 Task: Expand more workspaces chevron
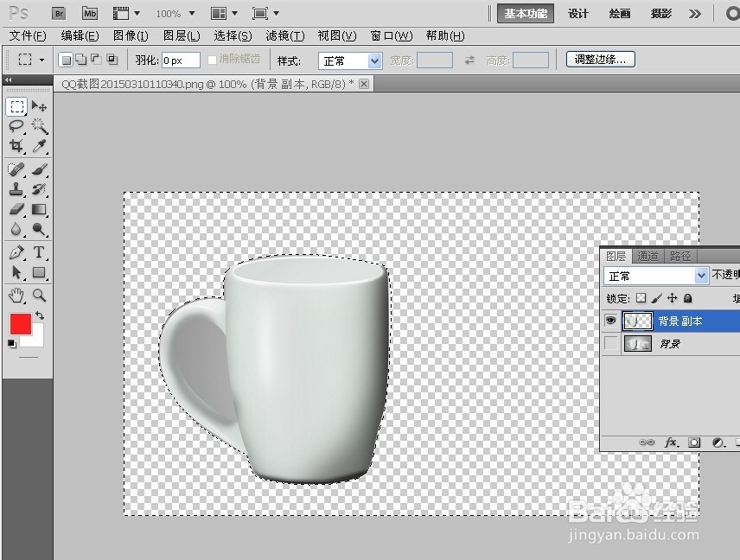coord(695,14)
